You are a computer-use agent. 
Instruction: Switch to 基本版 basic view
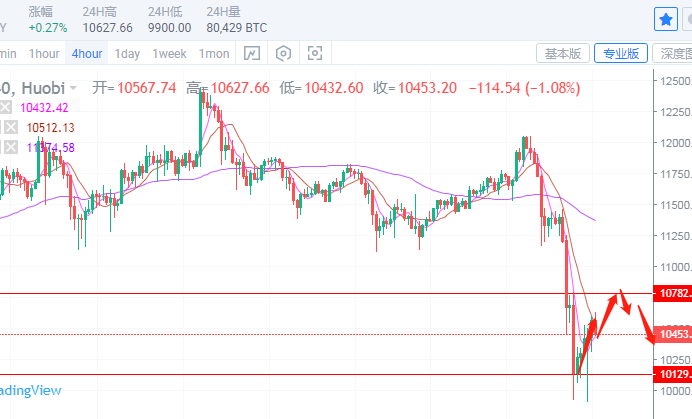(563, 53)
